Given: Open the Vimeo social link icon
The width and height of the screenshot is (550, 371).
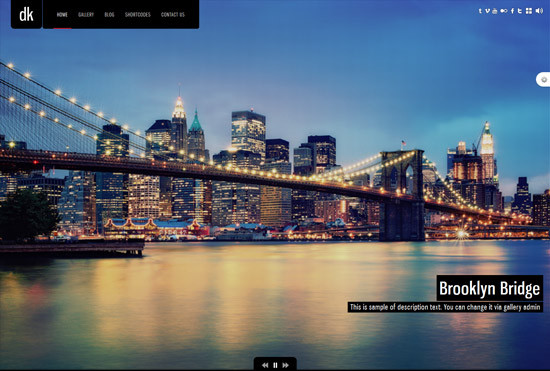Looking at the screenshot, I should (488, 11).
